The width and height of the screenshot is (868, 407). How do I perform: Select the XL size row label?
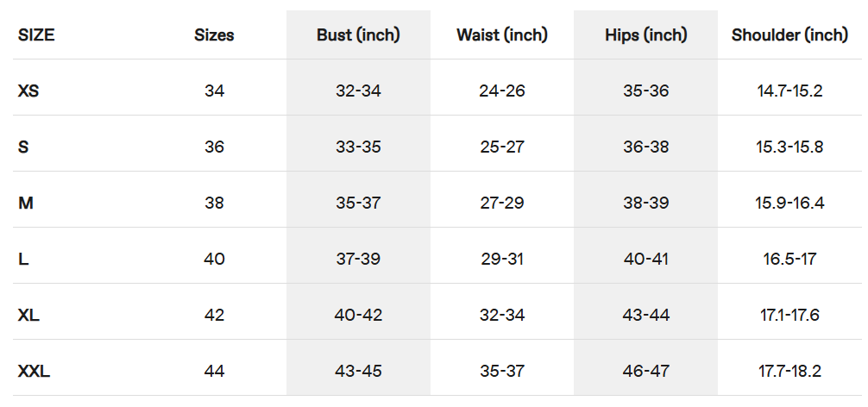pyautogui.click(x=28, y=315)
